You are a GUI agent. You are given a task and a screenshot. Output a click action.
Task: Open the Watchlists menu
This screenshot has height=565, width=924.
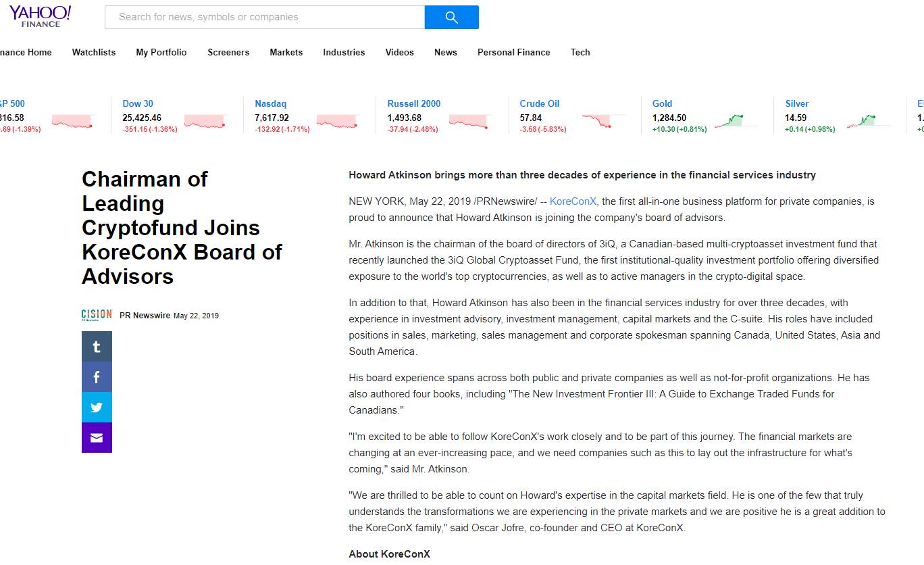pos(94,52)
